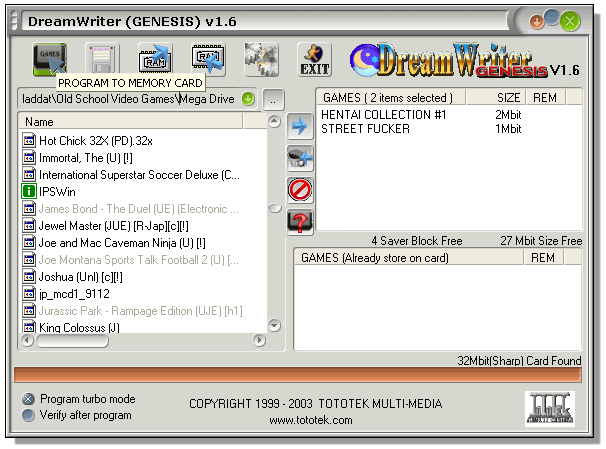This screenshot has height=449, width=606.
Task: Click file icon beside Jewel Master
Action: [x=29, y=226]
